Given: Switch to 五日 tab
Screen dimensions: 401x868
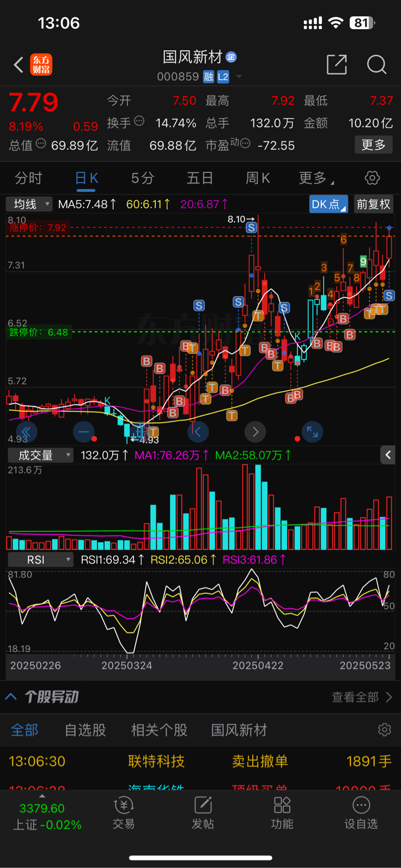Looking at the screenshot, I should pos(200,178).
